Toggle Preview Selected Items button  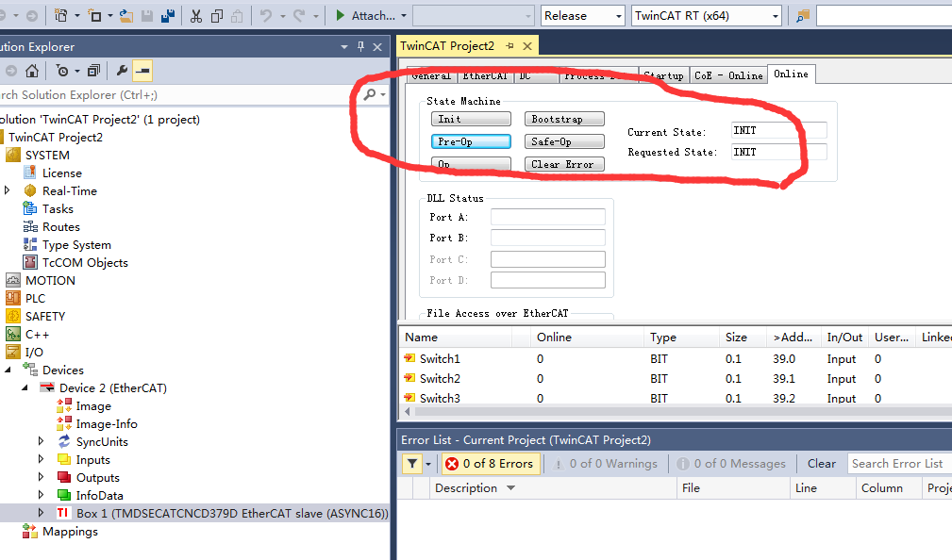(142, 71)
